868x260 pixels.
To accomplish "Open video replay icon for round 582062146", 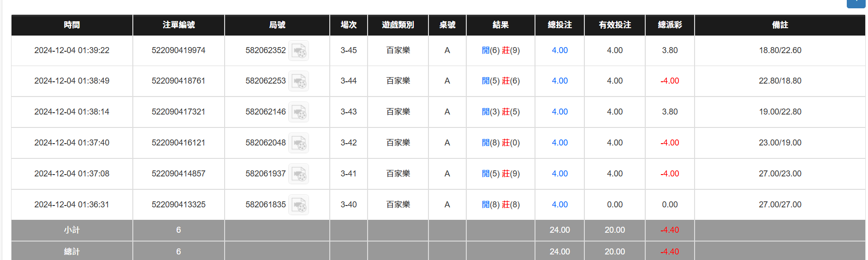I will point(298,112).
